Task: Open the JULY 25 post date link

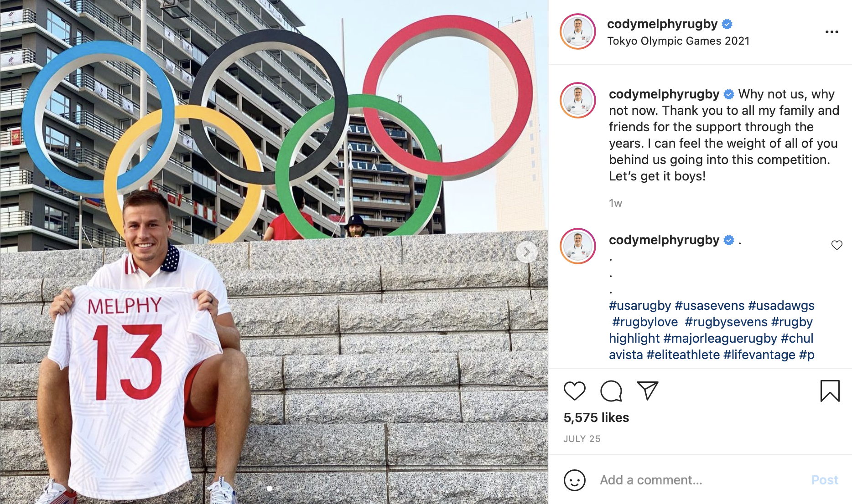Action: [x=582, y=439]
